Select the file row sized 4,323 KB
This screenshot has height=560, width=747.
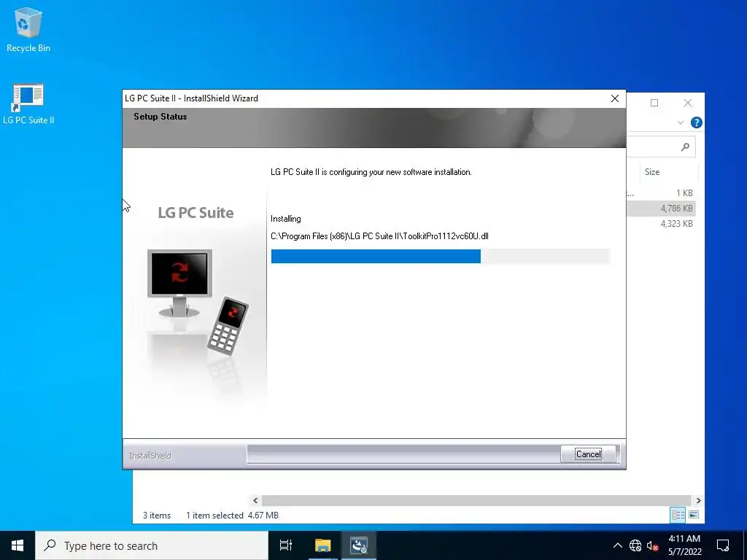(x=661, y=223)
